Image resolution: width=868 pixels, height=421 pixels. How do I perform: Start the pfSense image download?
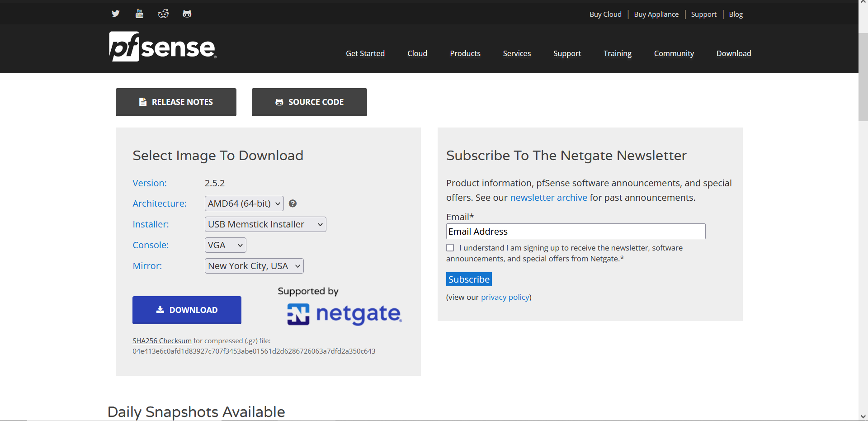(187, 310)
